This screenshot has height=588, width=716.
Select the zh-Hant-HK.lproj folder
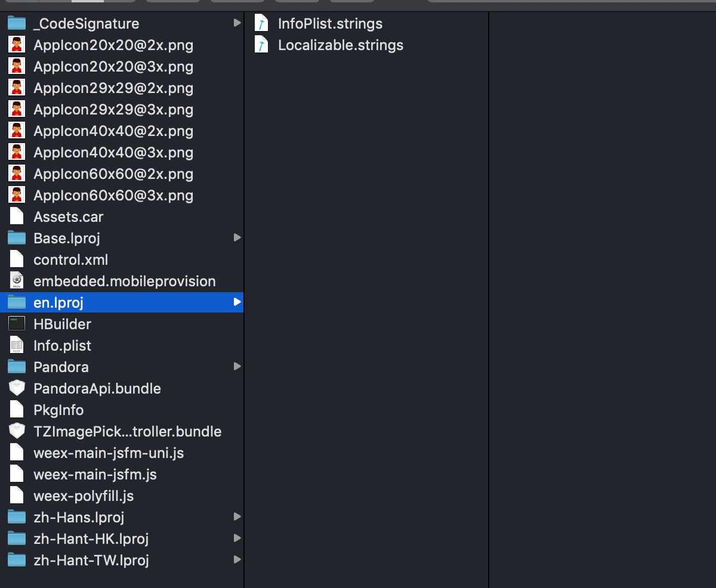coord(91,539)
